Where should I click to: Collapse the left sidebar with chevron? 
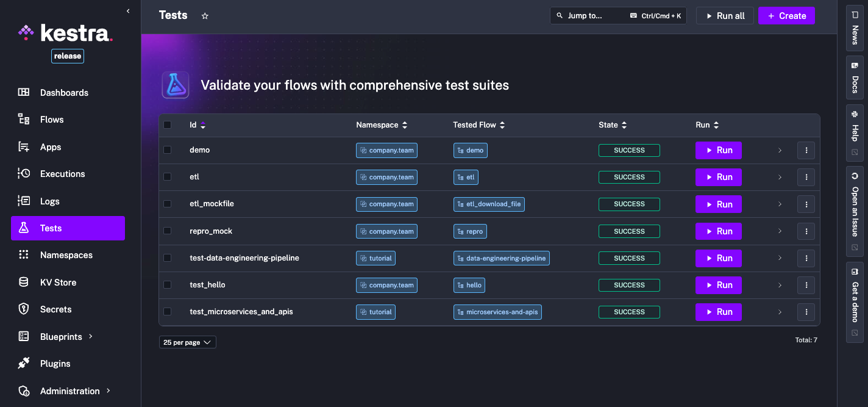(128, 11)
